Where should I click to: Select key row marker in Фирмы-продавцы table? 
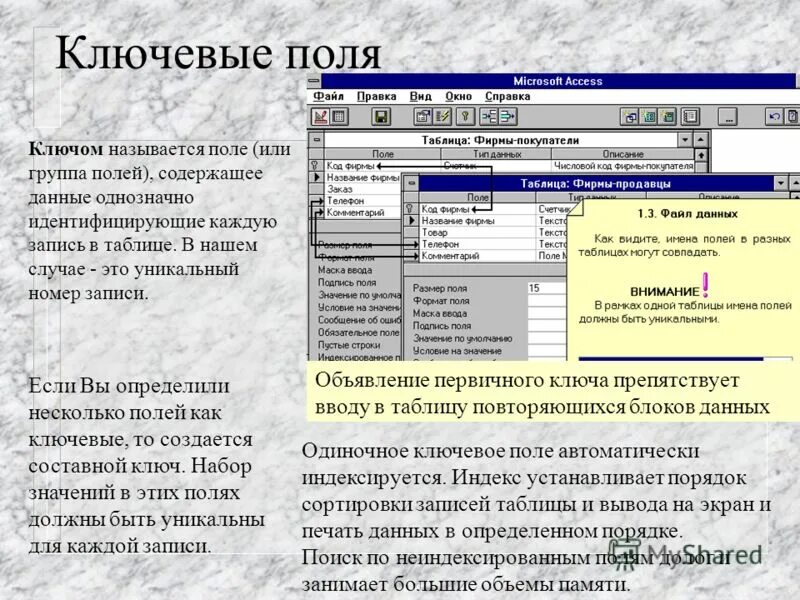click(410, 209)
